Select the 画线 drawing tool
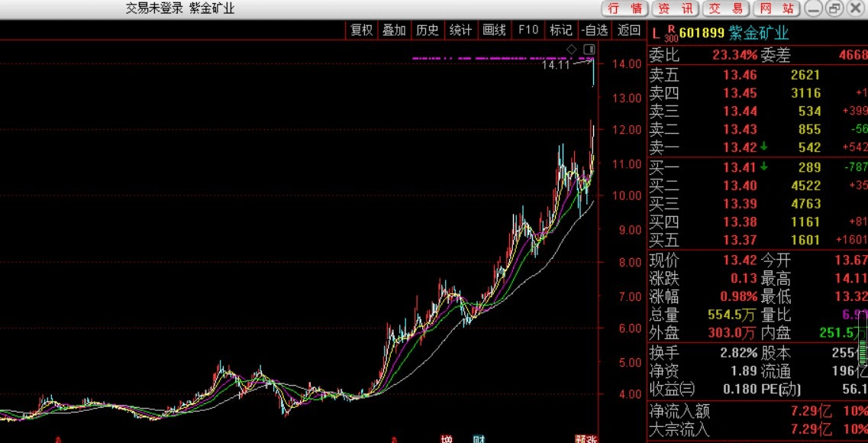Screen dimensions: 868x443 (495, 30)
